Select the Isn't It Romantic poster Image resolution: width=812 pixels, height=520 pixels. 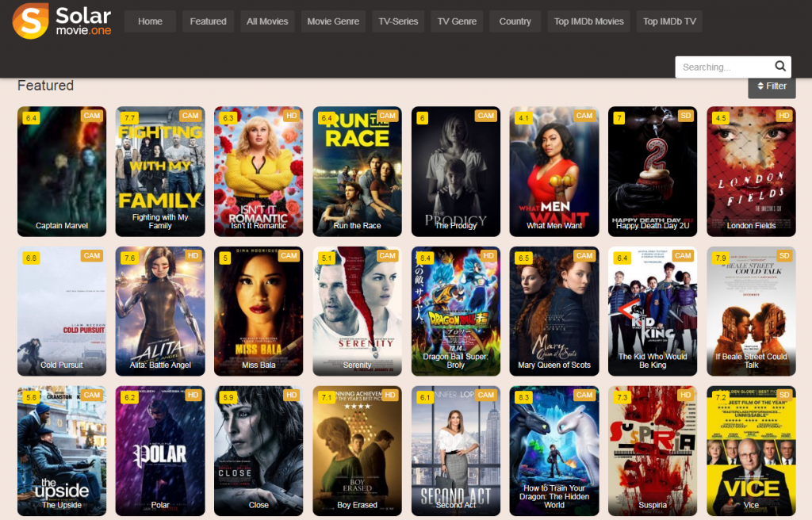coord(259,171)
